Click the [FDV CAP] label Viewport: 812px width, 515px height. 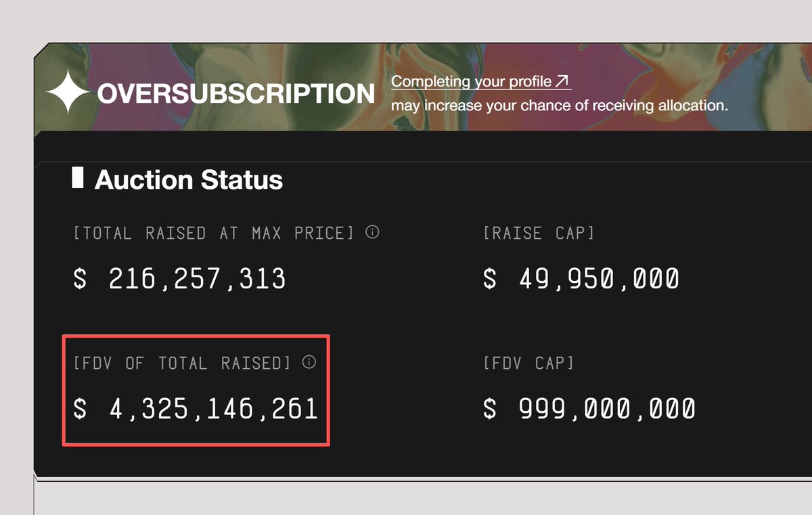pyautogui.click(x=528, y=363)
